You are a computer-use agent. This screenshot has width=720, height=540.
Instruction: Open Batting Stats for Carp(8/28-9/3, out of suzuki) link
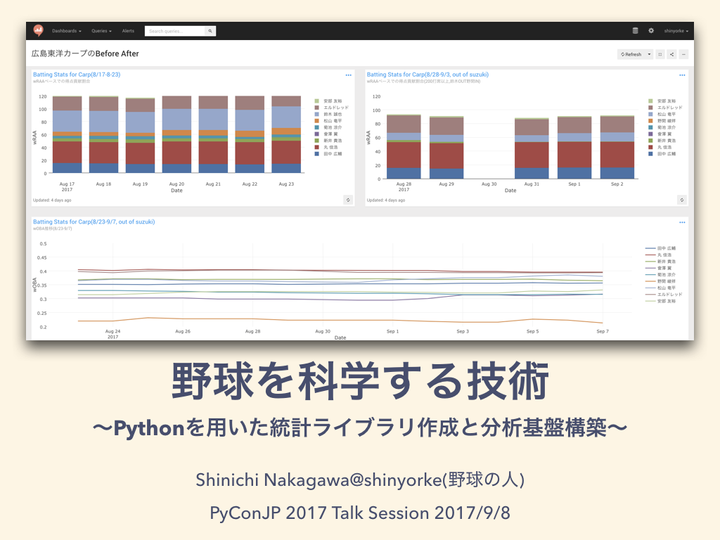point(428,74)
